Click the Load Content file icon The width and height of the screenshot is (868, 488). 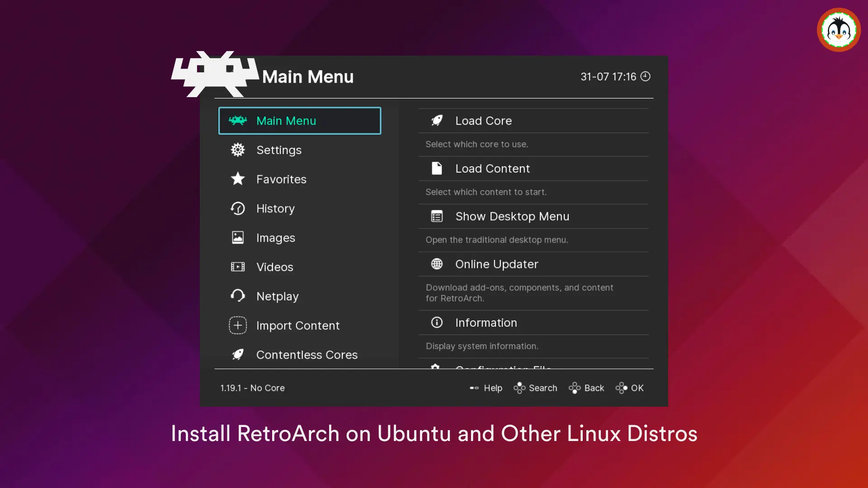436,168
